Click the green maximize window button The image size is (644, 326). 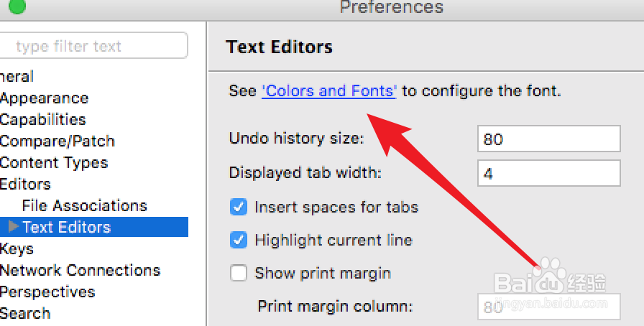[x=15, y=6]
